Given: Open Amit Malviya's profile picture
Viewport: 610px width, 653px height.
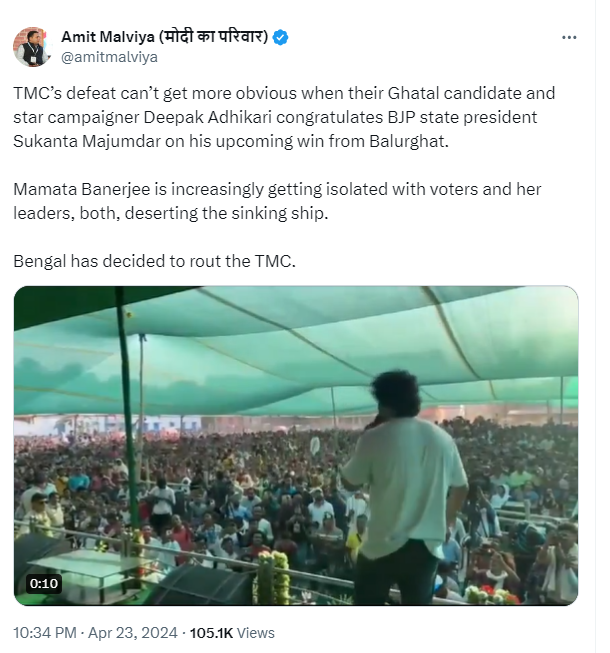Looking at the screenshot, I should pyautogui.click(x=33, y=47).
